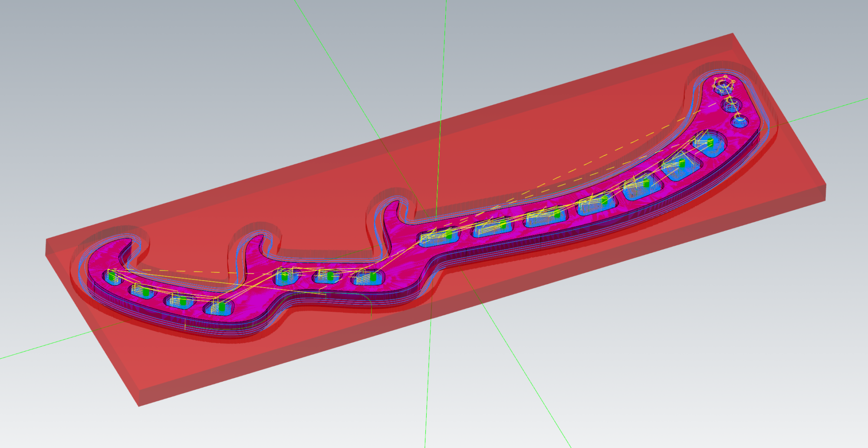The height and width of the screenshot is (448, 868).
Task: Select the open red stock area above the part
Action: coord(521,130)
